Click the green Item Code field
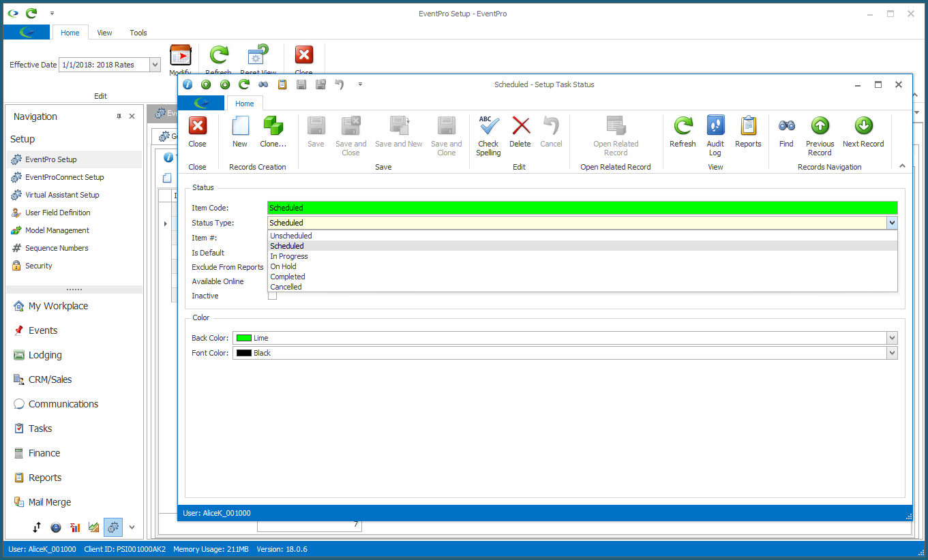Viewport: 928px width, 560px height. click(x=582, y=208)
